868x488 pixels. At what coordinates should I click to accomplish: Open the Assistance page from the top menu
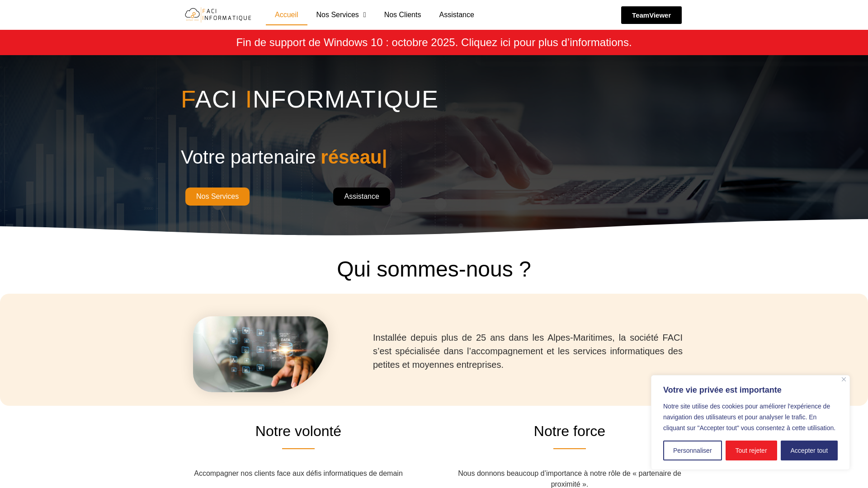[456, 15]
